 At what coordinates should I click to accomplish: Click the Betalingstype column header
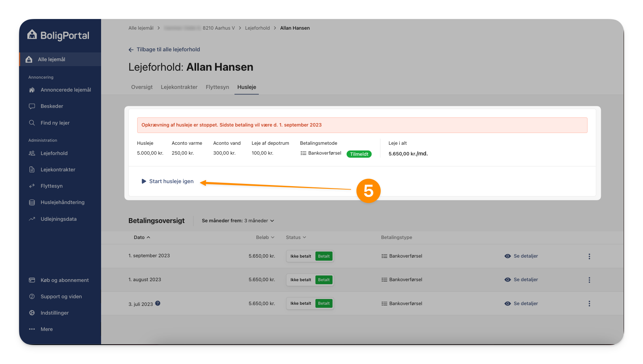coord(396,237)
